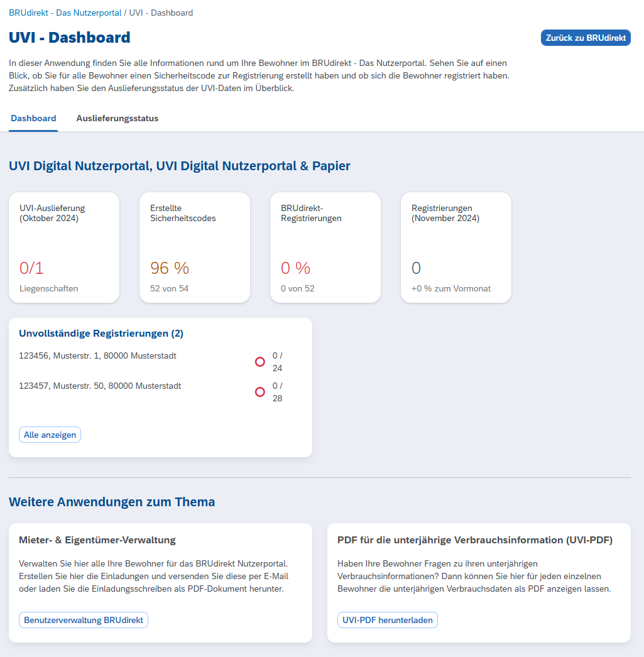
Task: Click the red status circle for property 123456
Action: (x=259, y=362)
